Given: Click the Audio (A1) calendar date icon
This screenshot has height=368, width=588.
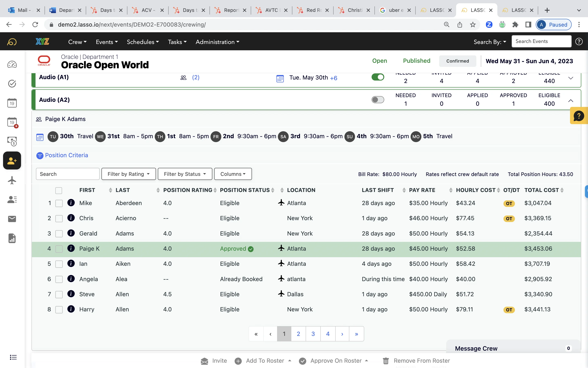Looking at the screenshot, I should pos(280,79).
